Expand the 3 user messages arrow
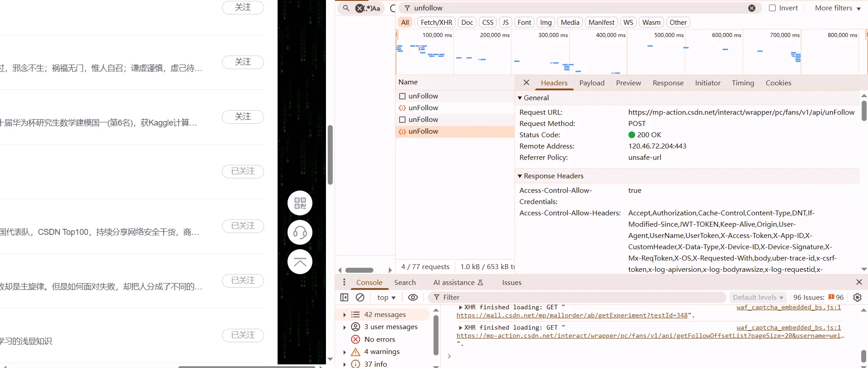Screen dimensions: 868x368 point(344,327)
